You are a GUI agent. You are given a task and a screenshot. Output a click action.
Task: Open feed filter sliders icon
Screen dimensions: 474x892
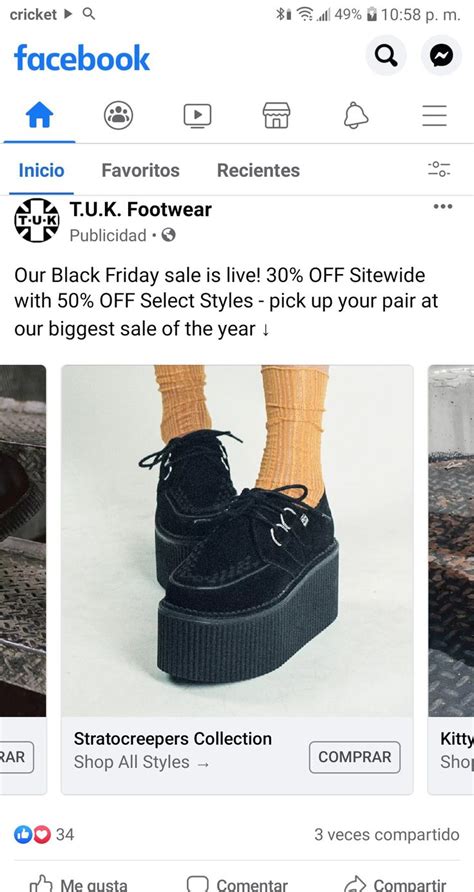(x=439, y=169)
